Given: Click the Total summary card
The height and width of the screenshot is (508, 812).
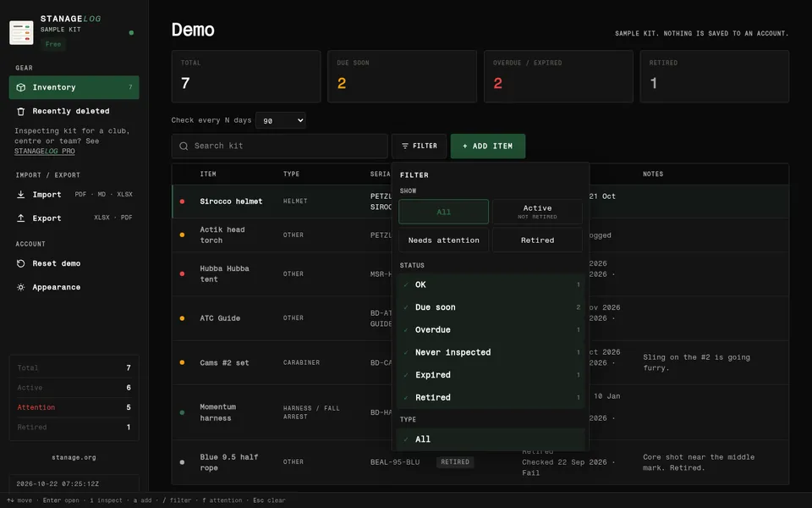Looking at the screenshot, I should [246, 76].
